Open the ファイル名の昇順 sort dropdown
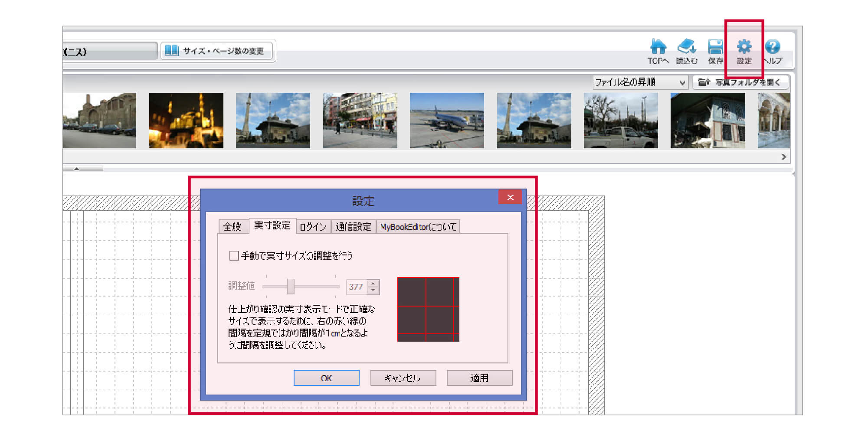This screenshot has height=434, width=868. click(x=640, y=82)
